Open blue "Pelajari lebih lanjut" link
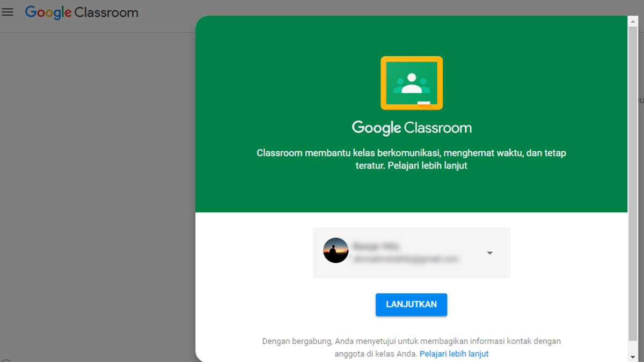 coord(454,354)
